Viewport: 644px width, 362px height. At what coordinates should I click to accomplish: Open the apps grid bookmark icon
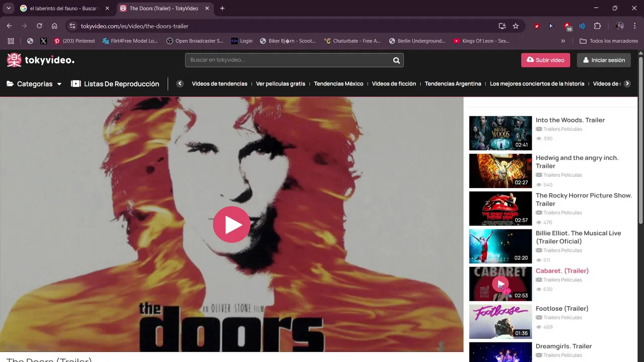(x=11, y=41)
